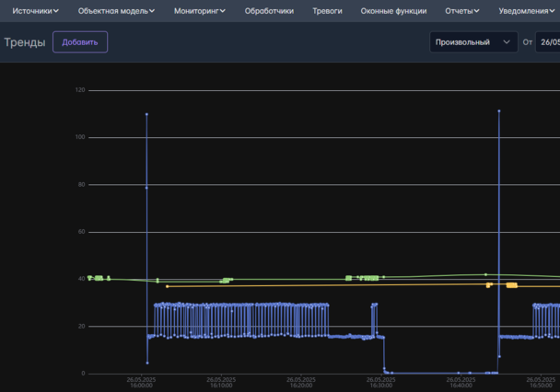
Task: Click the Добавить button
Action: (x=80, y=42)
